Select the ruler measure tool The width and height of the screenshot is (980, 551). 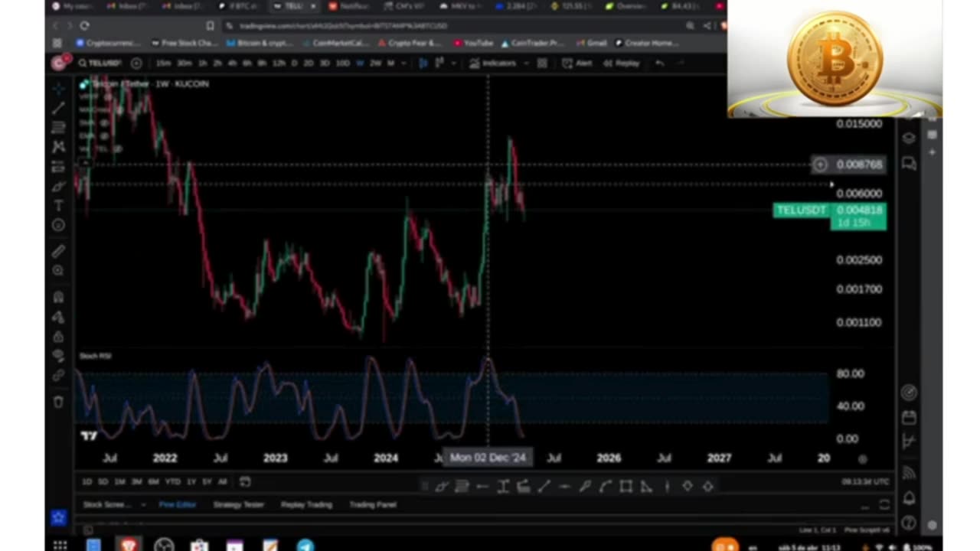(58, 251)
